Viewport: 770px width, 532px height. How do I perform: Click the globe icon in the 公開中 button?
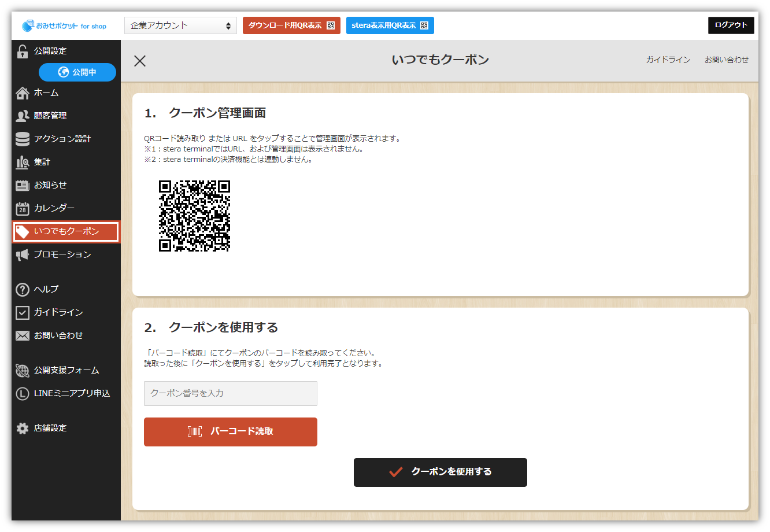[64, 72]
